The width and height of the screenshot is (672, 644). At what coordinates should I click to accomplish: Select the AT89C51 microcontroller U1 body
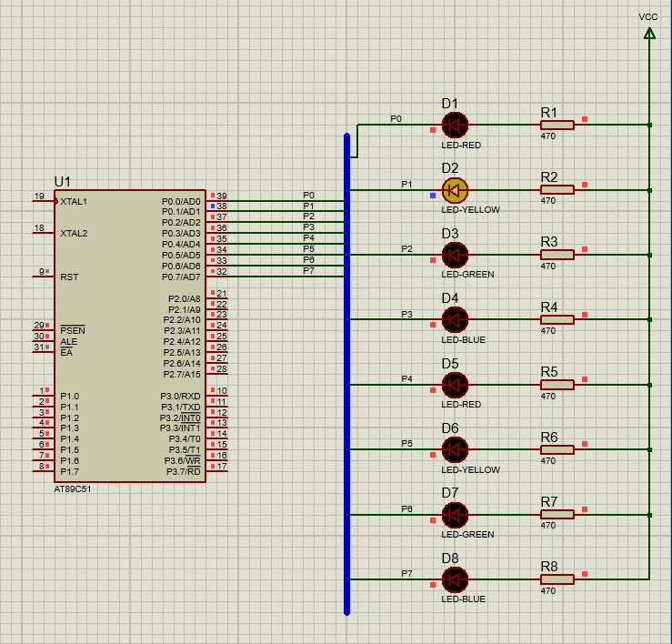tap(130, 337)
